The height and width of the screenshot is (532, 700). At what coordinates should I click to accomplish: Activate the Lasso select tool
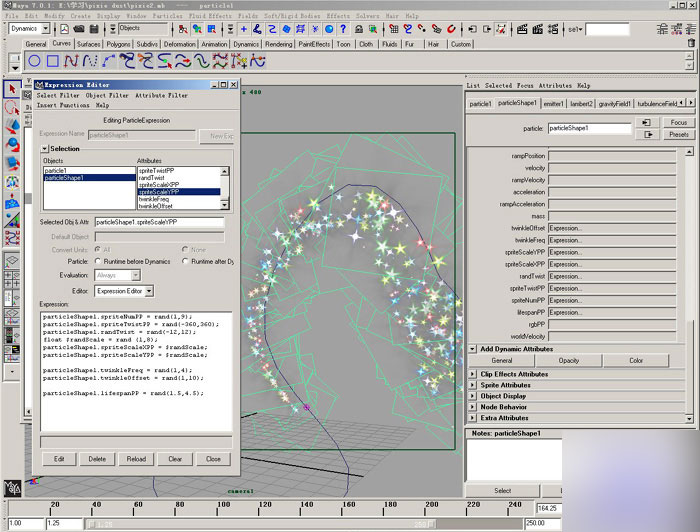click(12, 106)
